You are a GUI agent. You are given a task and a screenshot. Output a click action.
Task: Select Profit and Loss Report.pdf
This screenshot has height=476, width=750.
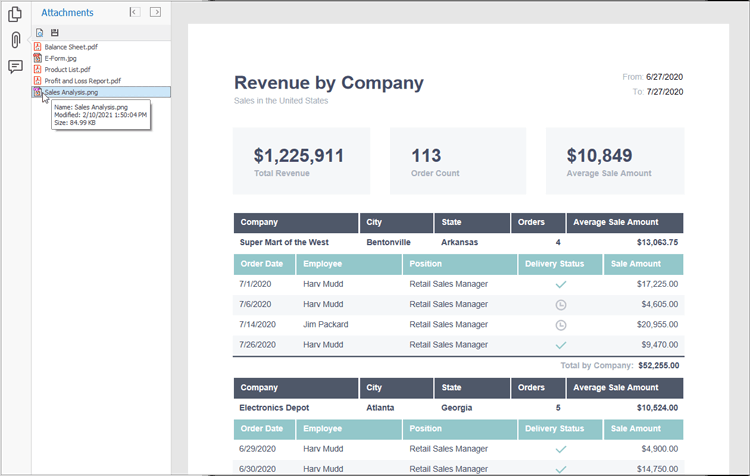82,81
